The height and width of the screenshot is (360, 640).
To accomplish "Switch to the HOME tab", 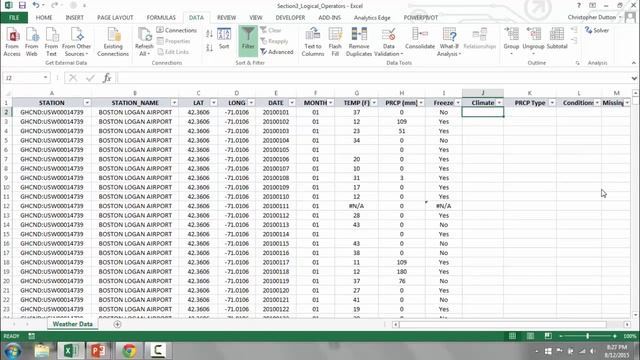I will coord(44,18).
